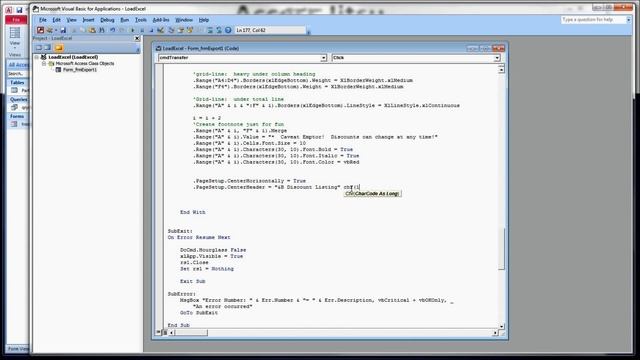Open the cmdTransfer object dropdown
640x360 pixels.
click(x=323, y=58)
